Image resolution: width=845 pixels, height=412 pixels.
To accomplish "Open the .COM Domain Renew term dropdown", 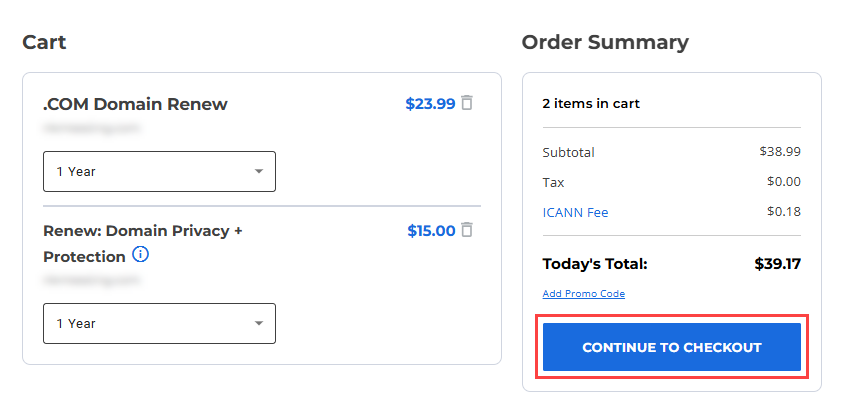I will pyautogui.click(x=159, y=171).
